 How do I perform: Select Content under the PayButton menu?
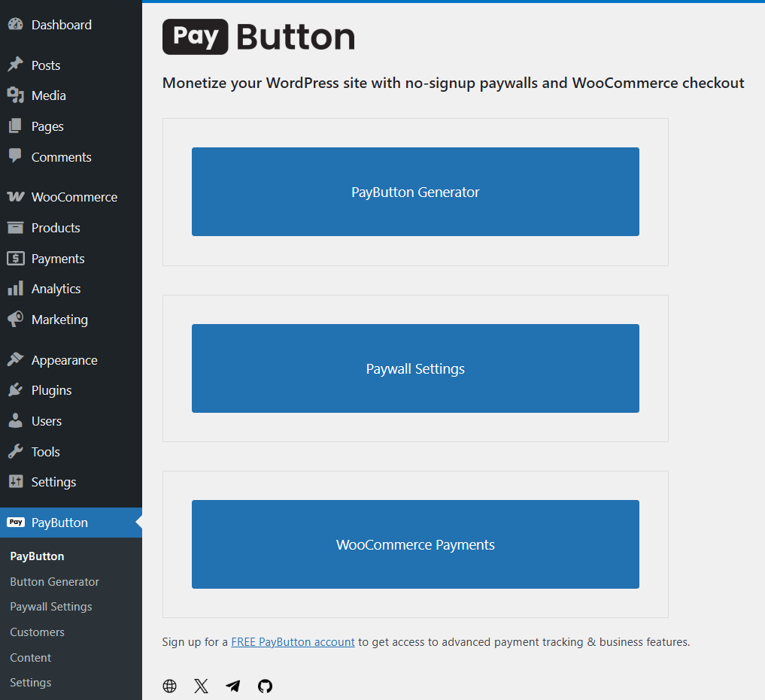tap(30, 657)
